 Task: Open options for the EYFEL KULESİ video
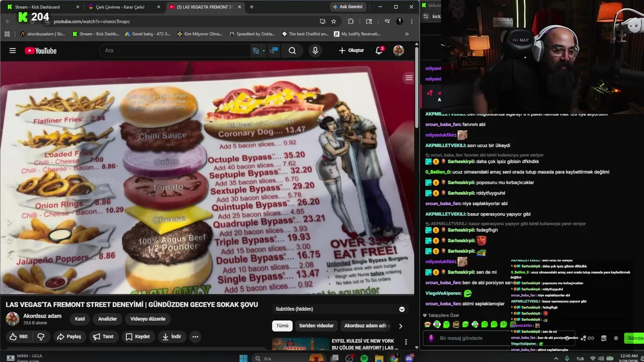click(x=406, y=342)
